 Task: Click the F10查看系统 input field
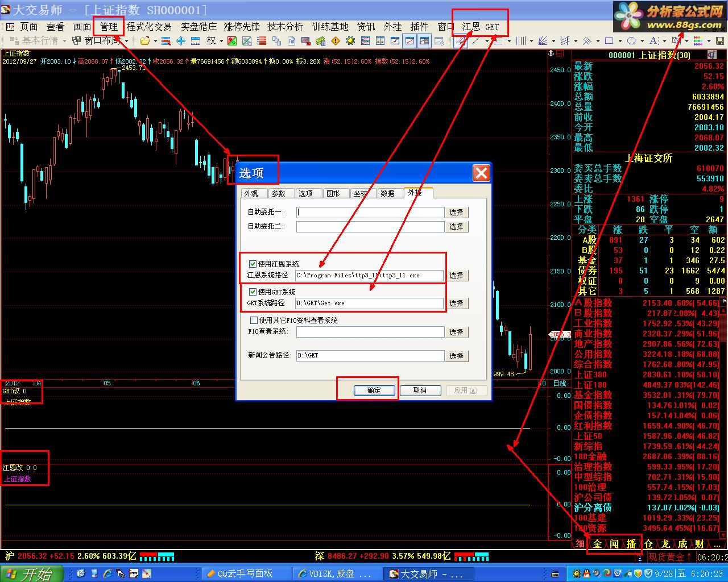(370, 331)
